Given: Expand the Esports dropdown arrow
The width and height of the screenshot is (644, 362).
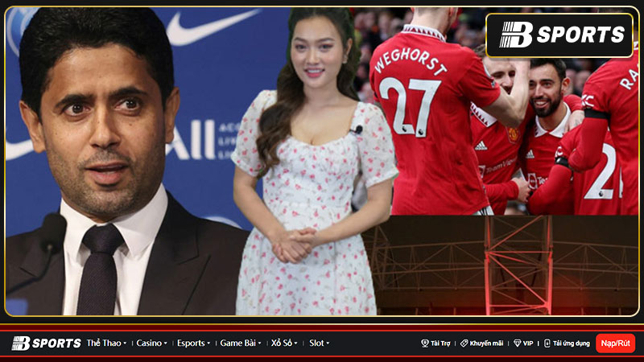Looking at the screenshot, I should pos(208,343).
